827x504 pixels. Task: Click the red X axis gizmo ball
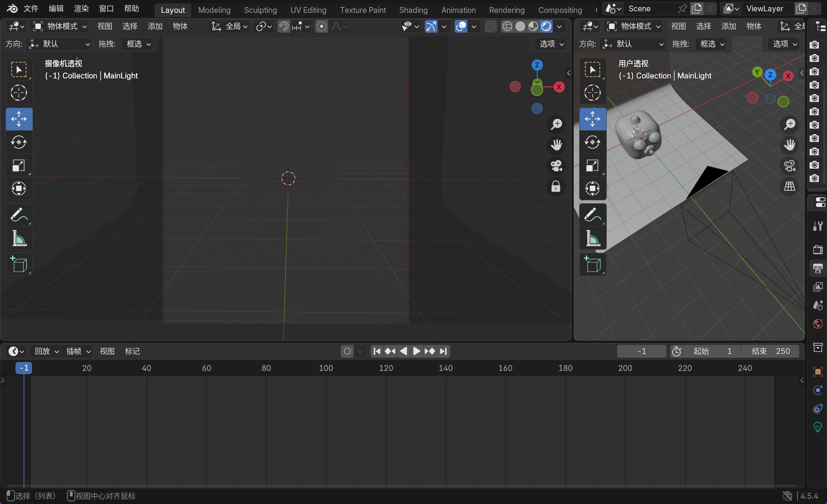[x=559, y=87]
